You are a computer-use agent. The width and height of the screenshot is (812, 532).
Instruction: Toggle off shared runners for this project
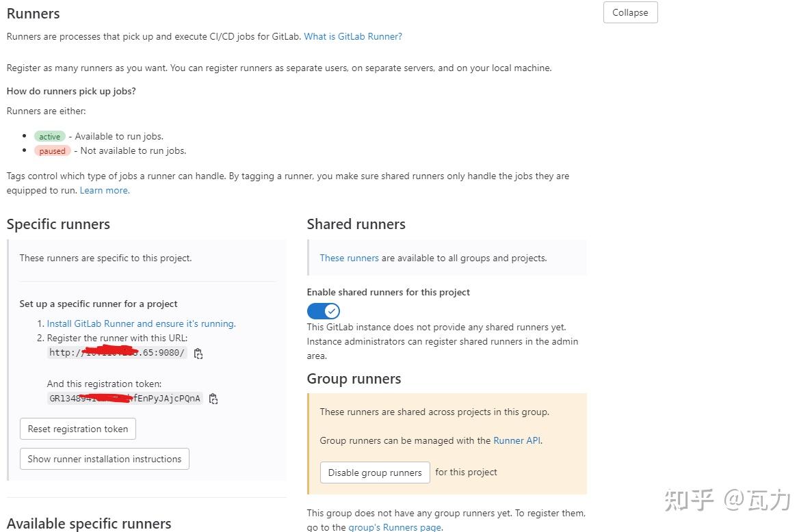323,310
